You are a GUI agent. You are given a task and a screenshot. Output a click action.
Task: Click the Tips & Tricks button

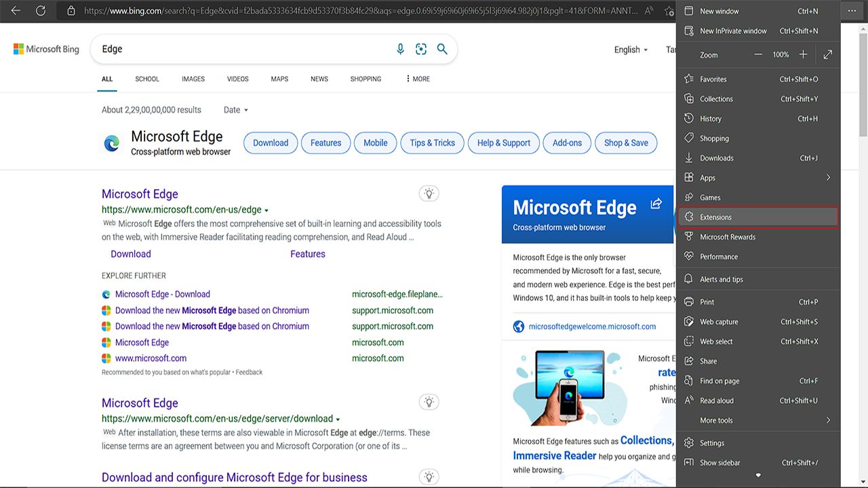[432, 143]
